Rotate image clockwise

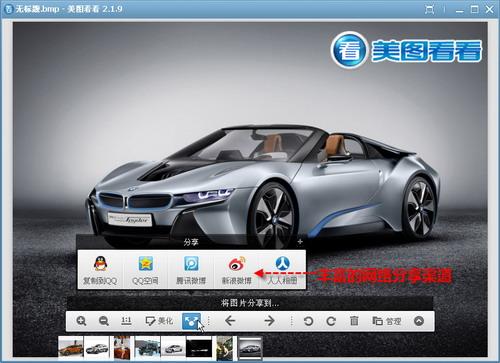pos(331,321)
